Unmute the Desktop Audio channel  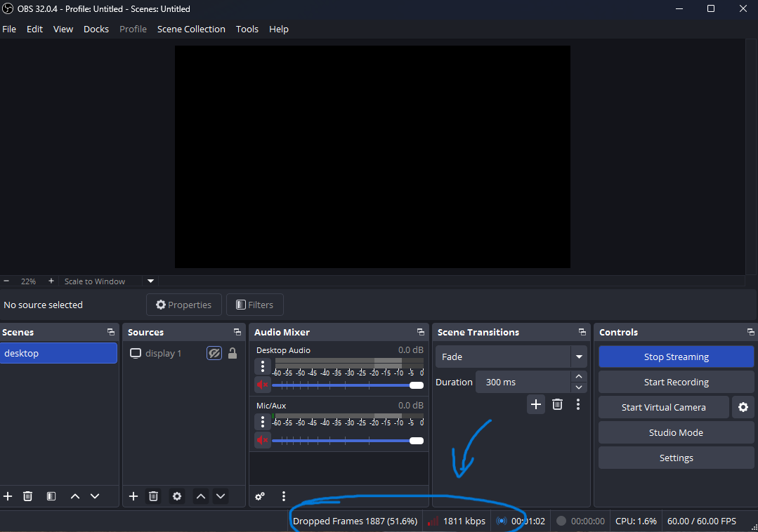coord(263,385)
